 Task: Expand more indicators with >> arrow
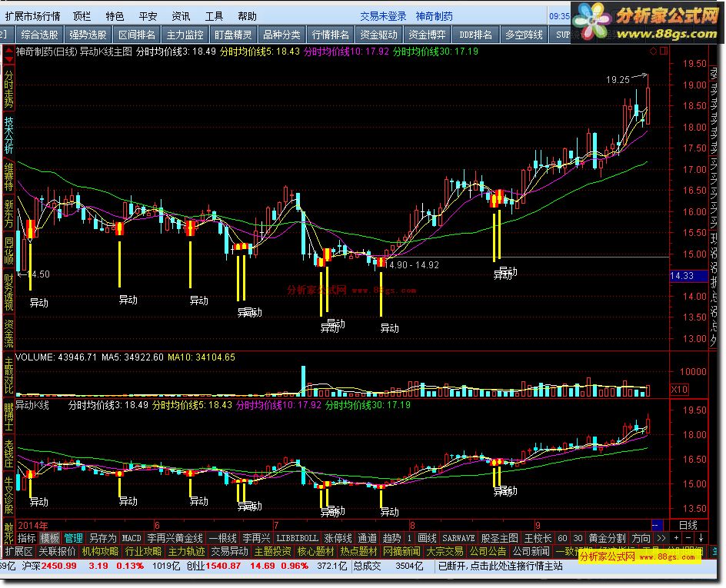pos(661,538)
